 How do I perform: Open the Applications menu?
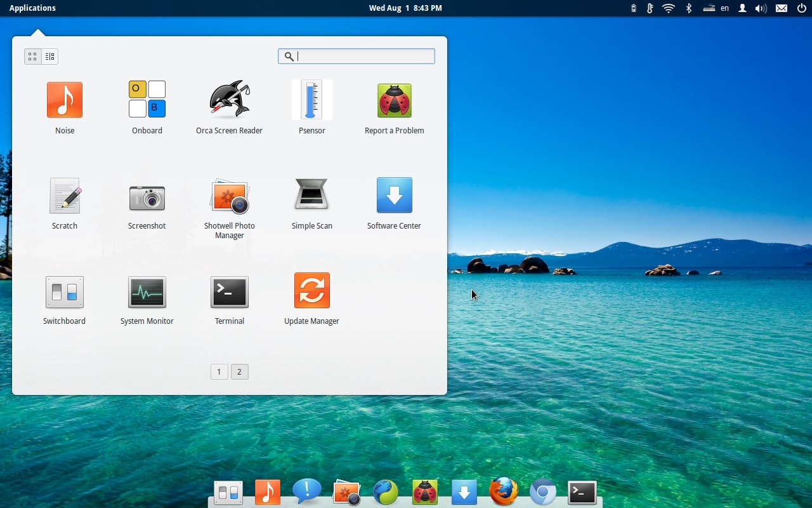tap(32, 8)
